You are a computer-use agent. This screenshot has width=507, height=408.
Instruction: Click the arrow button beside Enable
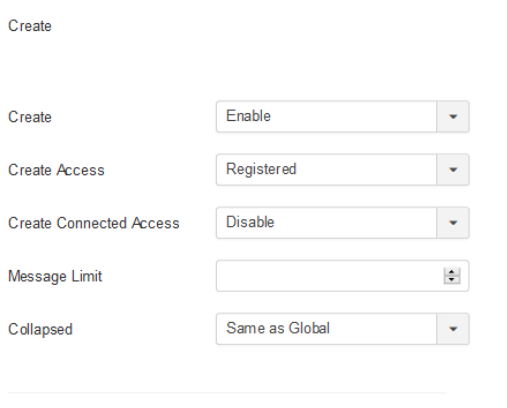(453, 117)
